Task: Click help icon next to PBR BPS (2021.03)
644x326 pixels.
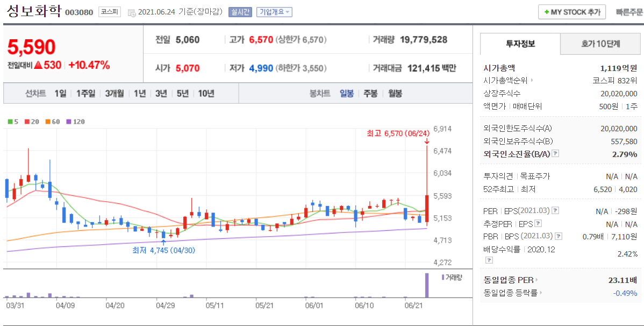Action: click(x=559, y=236)
